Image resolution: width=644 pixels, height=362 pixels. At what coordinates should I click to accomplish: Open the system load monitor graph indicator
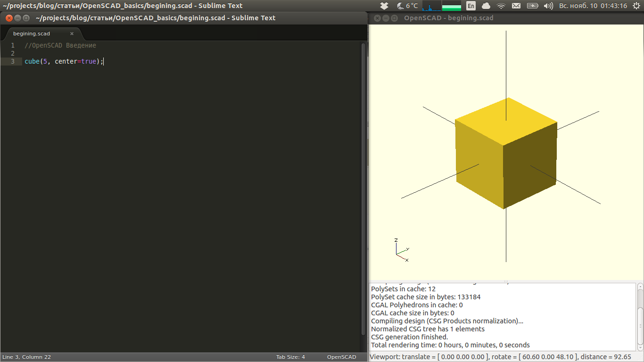click(x=442, y=6)
